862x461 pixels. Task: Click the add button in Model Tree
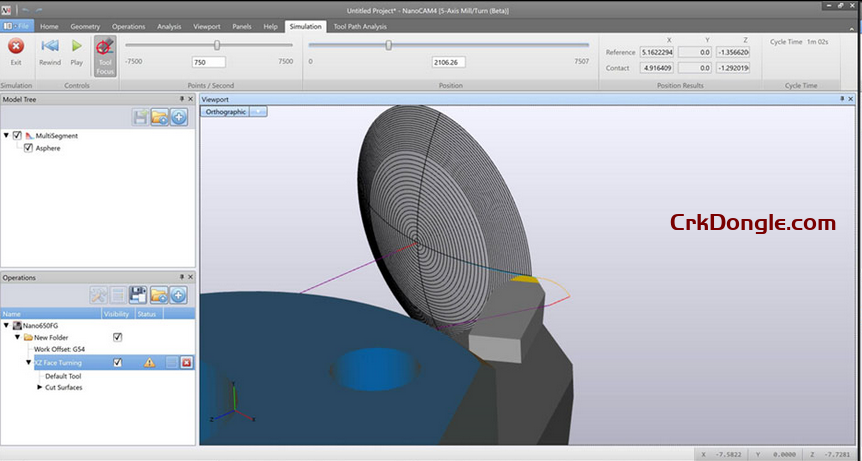[x=179, y=118]
